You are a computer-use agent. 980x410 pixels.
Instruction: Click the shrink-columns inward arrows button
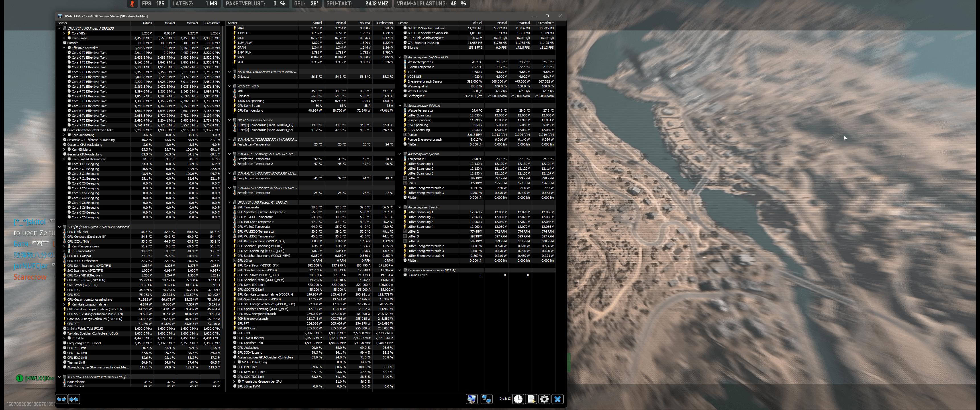click(x=74, y=399)
